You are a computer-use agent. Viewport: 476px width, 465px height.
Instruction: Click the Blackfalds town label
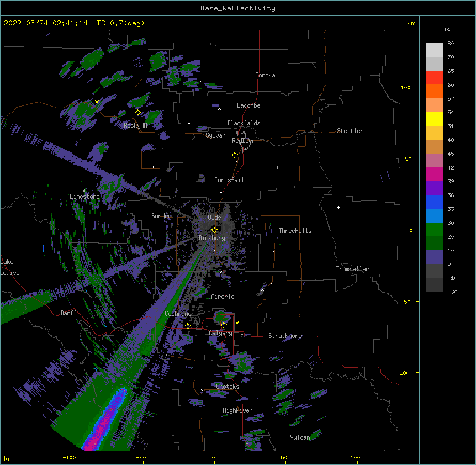click(x=244, y=123)
